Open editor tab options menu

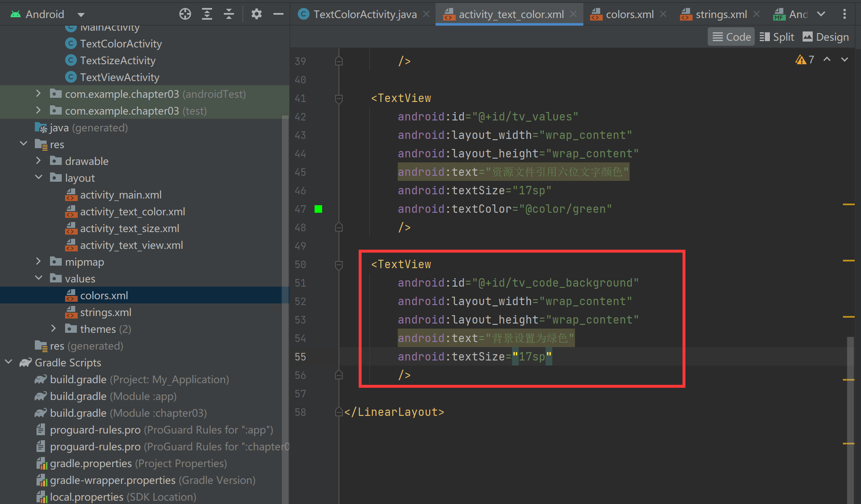tap(844, 14)
